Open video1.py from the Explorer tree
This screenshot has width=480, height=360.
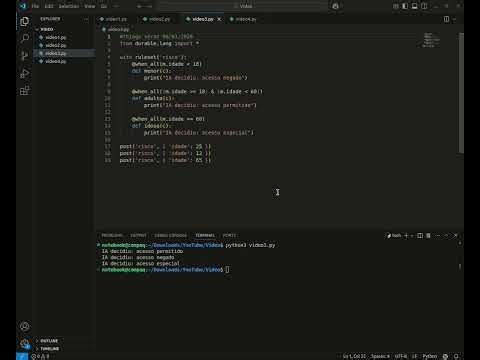64,37
